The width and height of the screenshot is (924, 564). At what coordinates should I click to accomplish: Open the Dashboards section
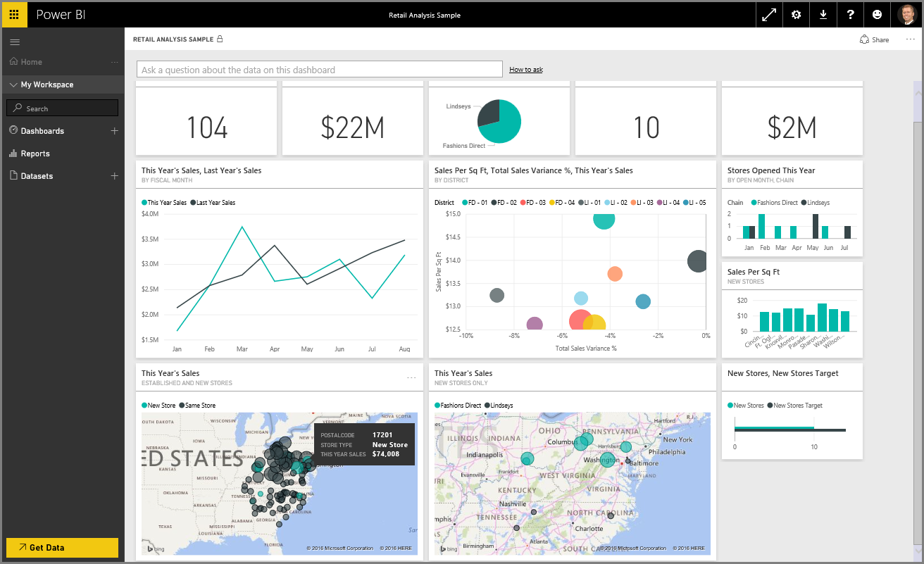coord(42,131)
